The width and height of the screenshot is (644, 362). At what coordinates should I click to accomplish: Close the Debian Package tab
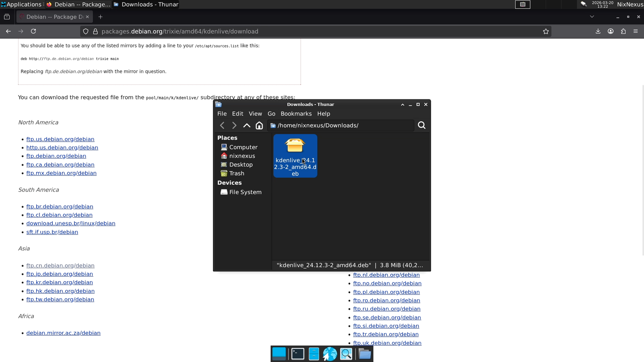point(87,17)
